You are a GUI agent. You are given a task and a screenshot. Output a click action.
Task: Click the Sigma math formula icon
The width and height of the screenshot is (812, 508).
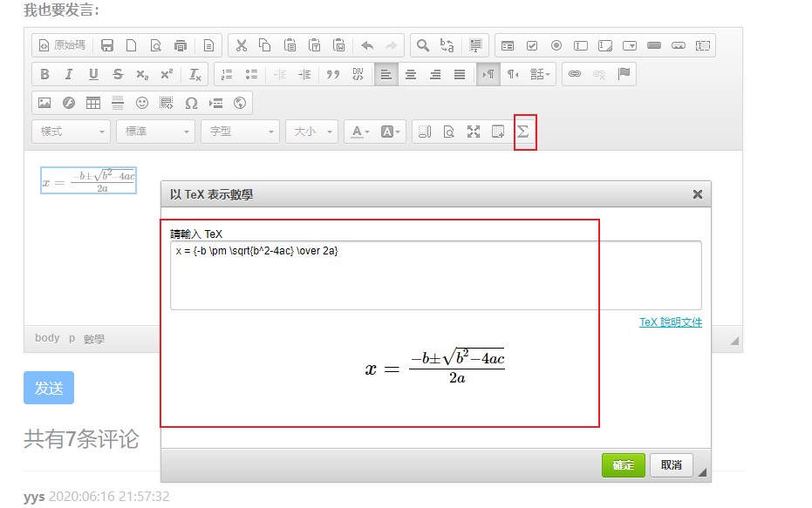(x=523, y=132)
